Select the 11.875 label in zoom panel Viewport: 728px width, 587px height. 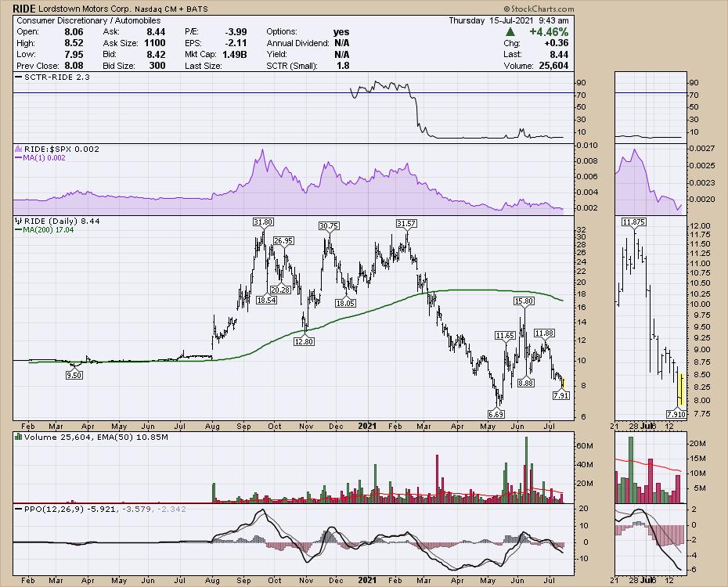633,223
